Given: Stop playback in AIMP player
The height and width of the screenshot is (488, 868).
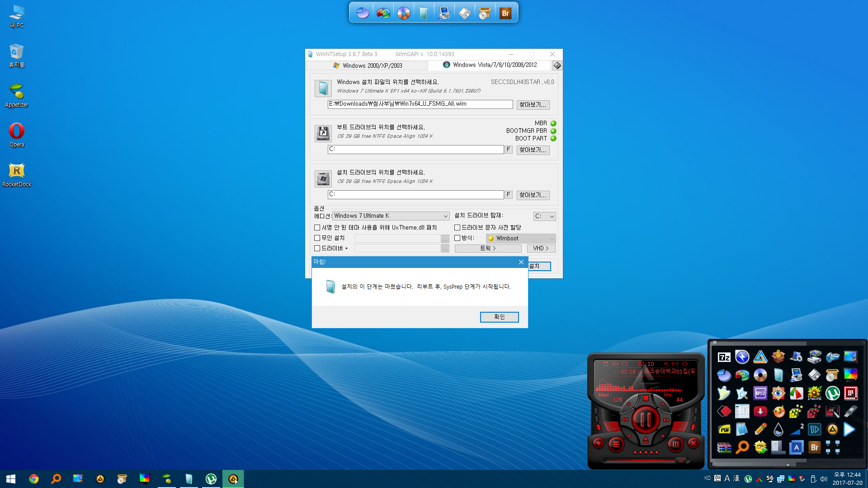Looking at the screenshot, I should (646, 398).
